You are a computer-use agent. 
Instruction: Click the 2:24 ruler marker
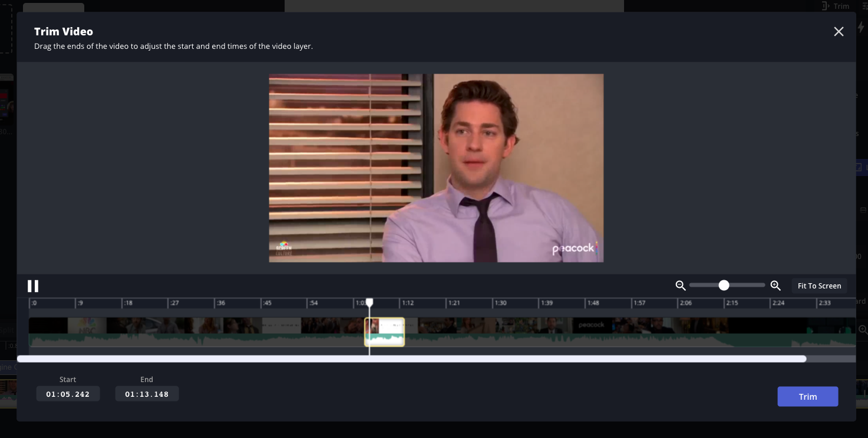click(778, 303)
